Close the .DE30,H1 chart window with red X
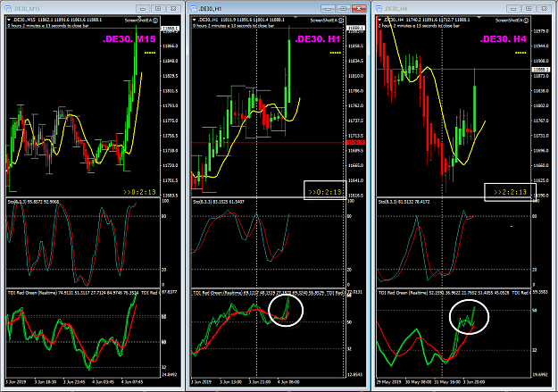This screenshot has height=392, width=558. point(359,9)
